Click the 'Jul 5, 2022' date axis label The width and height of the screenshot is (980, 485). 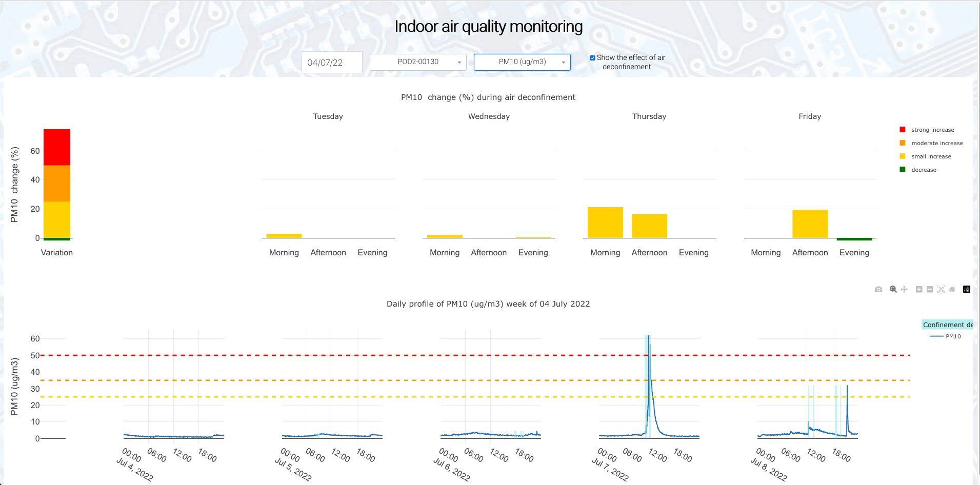coord(293,469)
